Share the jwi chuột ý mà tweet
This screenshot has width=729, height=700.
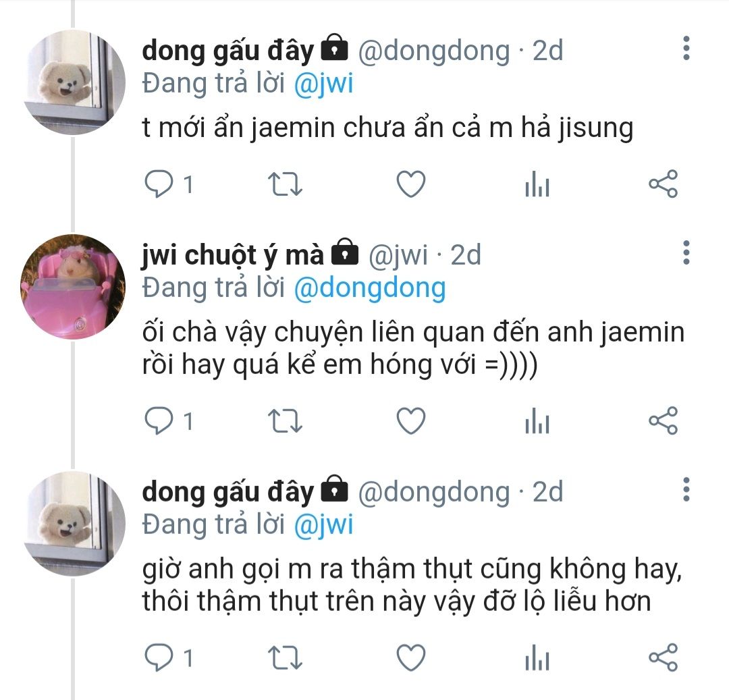pos(664,421)
